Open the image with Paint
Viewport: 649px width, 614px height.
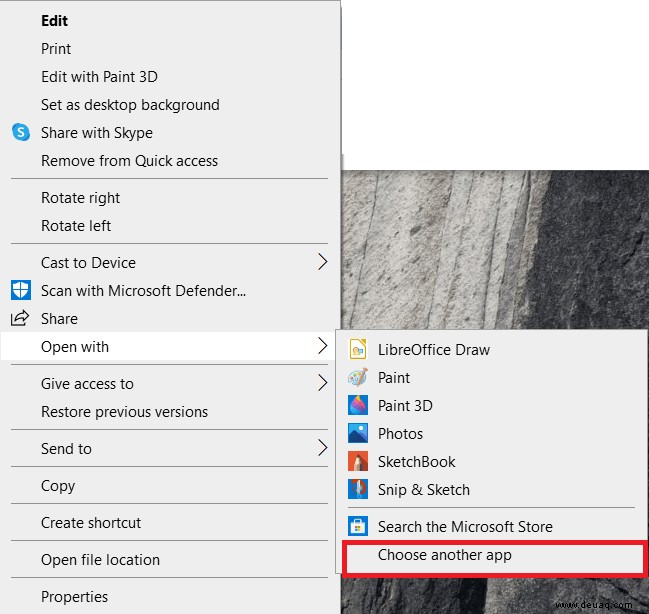[x=491, y=378]
